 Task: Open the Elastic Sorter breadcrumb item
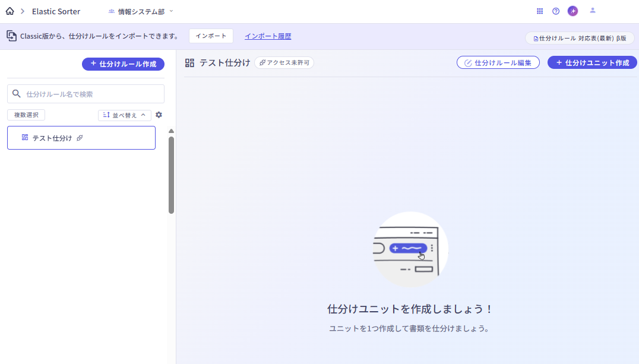click(x=56, y=11)
